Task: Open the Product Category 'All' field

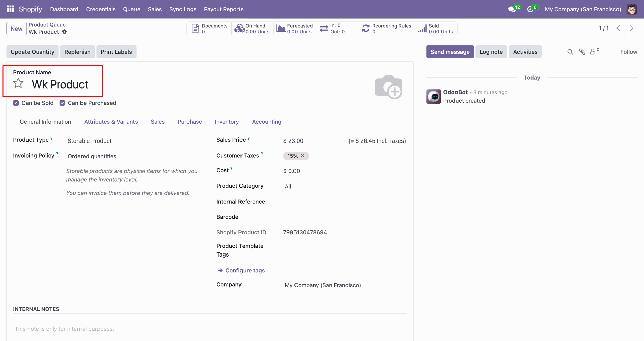Action: coord(345,187)
